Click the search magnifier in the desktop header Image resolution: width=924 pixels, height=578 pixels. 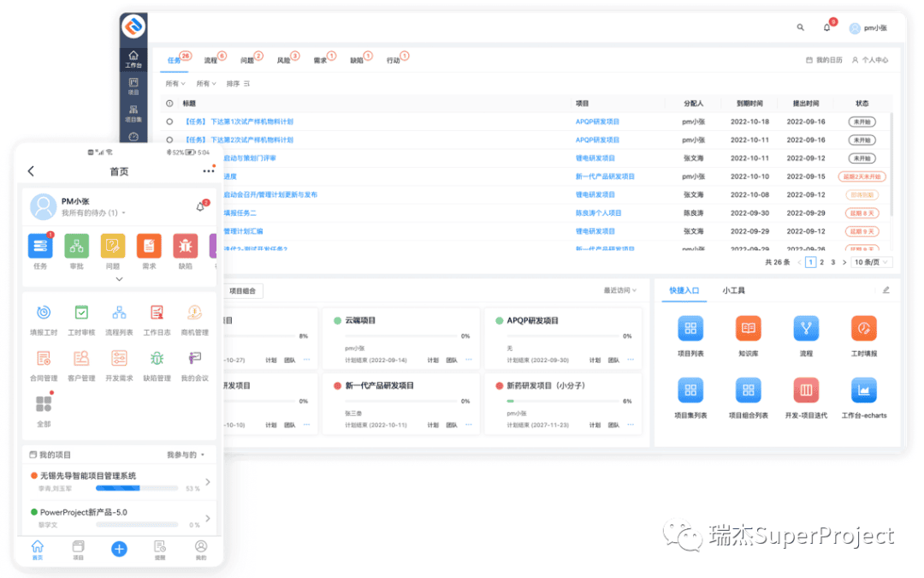tap(800, 27)
